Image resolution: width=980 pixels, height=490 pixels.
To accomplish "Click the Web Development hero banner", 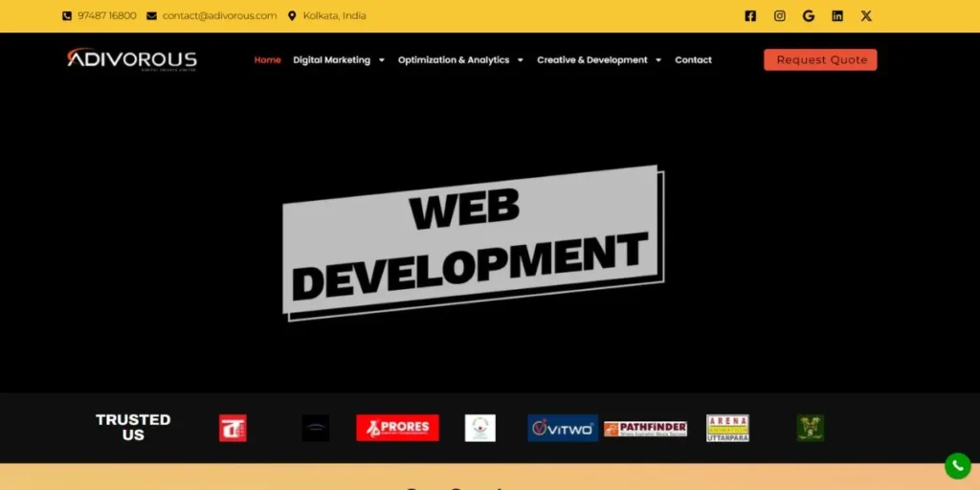I will click(473, 244).
